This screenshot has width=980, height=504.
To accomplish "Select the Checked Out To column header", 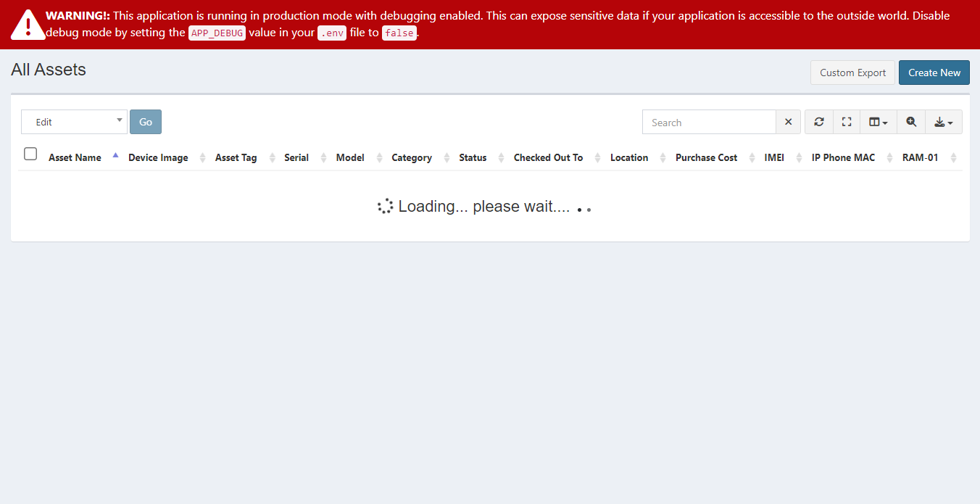I will tap(548, 157).
